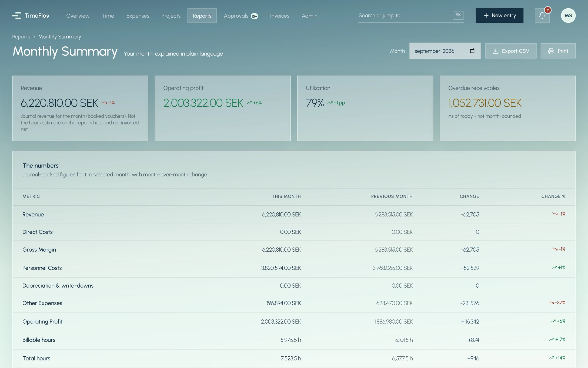588x368 pixels.
Task: Select the Reports tab
Action: 202,16
